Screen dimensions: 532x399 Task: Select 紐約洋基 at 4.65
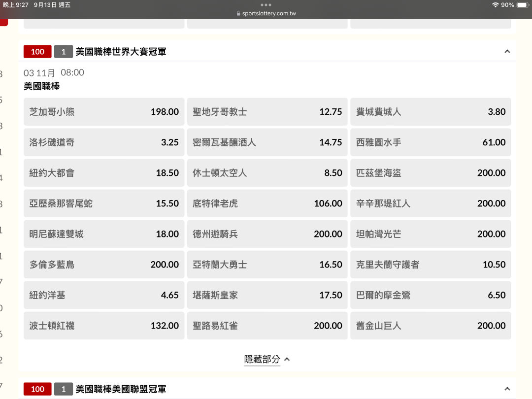pos(104,295)
